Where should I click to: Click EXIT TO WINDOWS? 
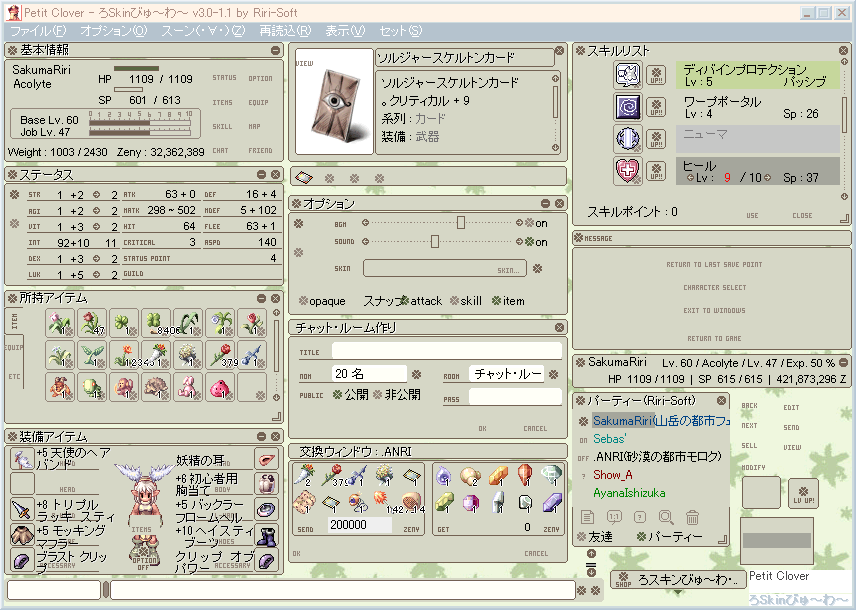point(714,310)
